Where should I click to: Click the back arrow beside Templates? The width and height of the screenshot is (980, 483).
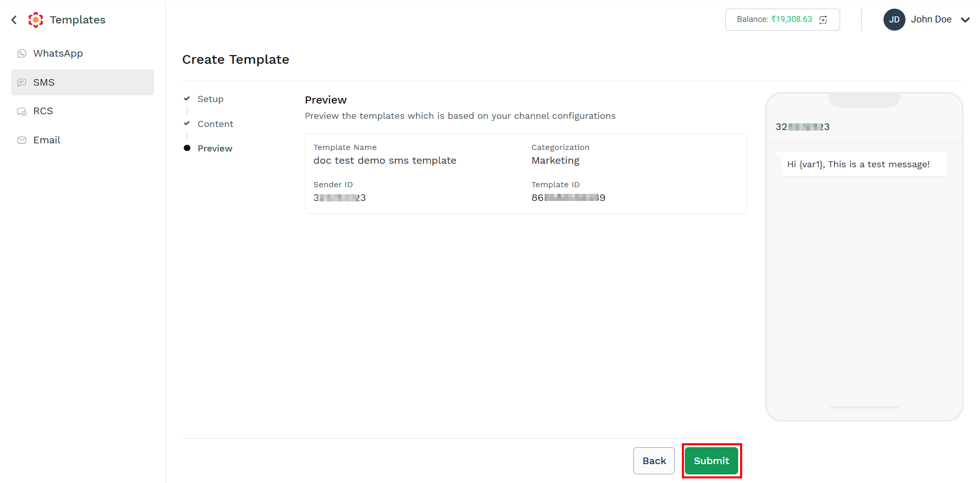coord(14,20)
